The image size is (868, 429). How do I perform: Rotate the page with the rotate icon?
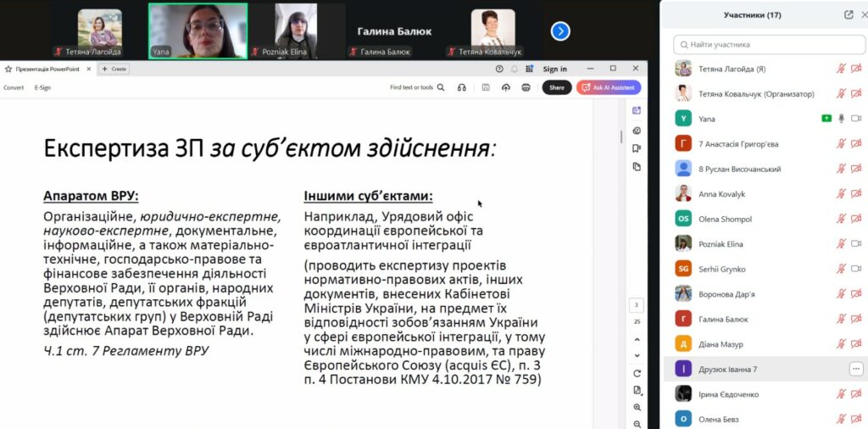point(637,373)
